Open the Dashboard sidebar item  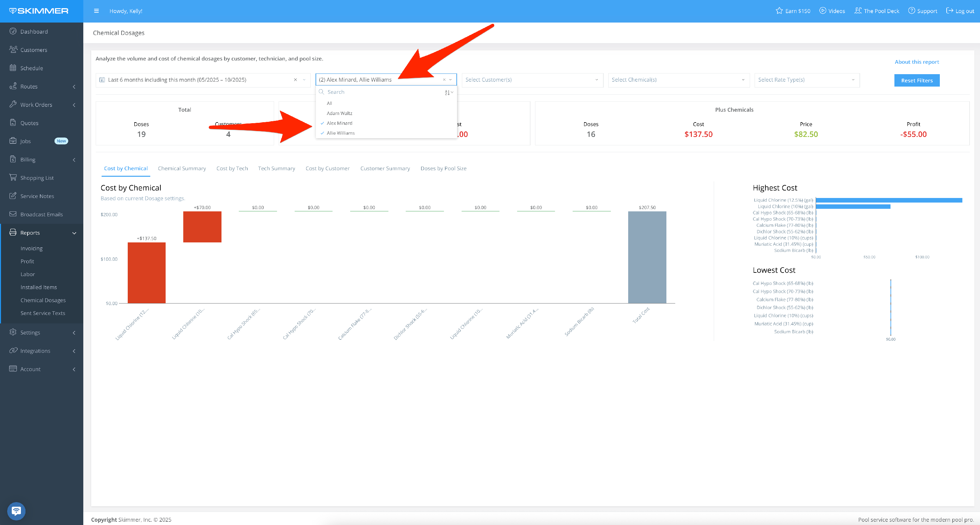pos(34,32)
